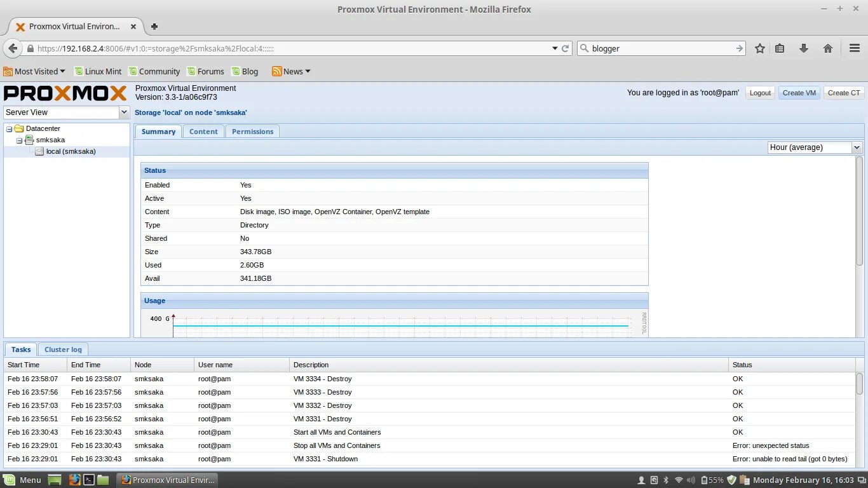Screen dimensions: 868x488
Task: Click the summary panel vertical scrollbar
Action: [860, 210]
